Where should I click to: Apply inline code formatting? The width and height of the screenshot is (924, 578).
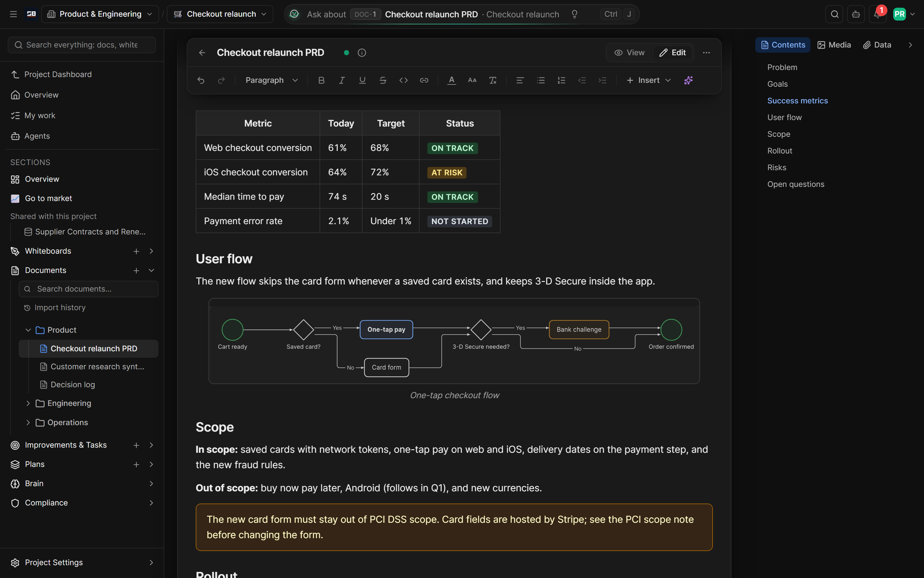coord(404,80)
